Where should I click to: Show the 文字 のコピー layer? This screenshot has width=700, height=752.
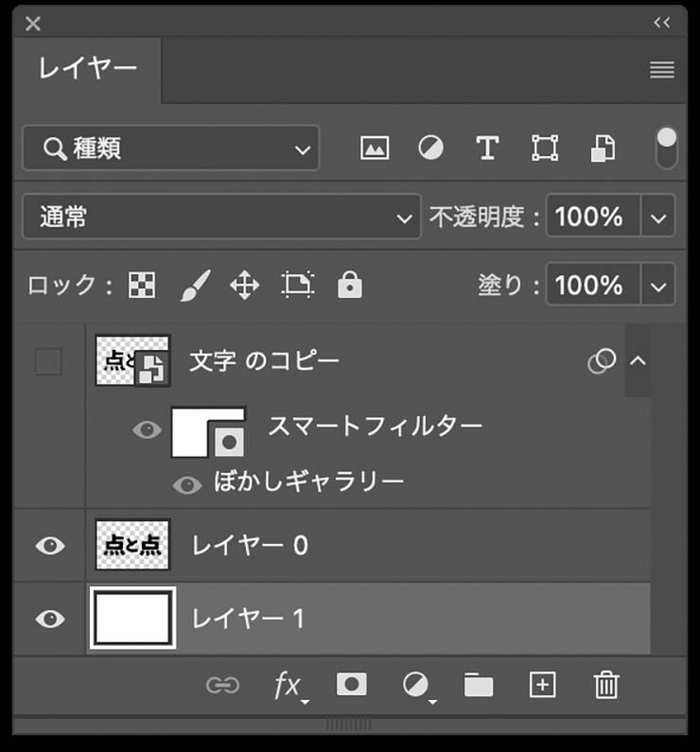(x=48, y=361)
